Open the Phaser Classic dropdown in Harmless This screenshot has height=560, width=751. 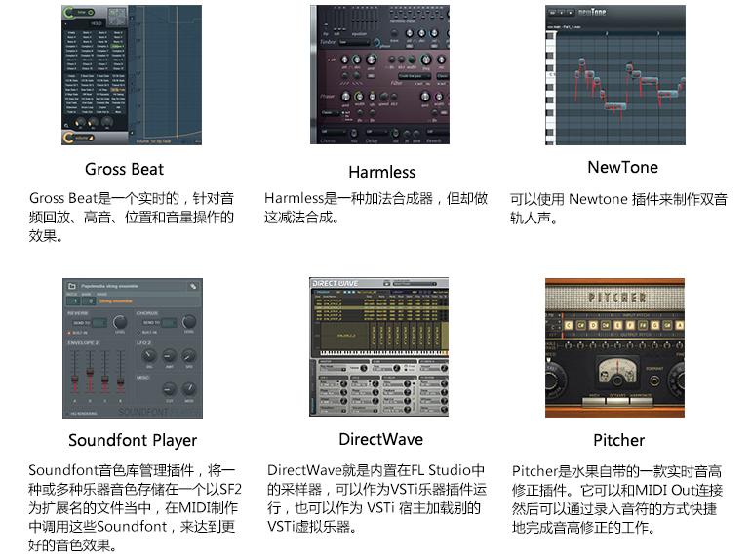tap(331, 112)
